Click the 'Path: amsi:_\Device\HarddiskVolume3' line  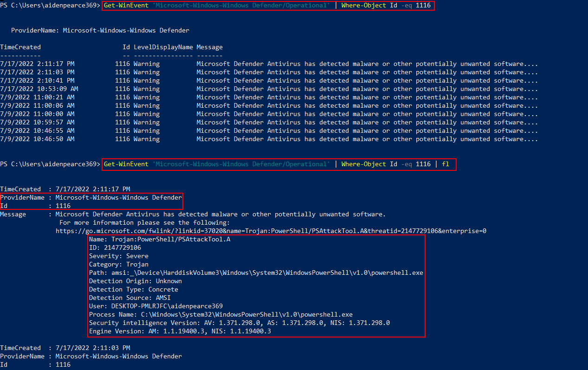pyautogui.click(x=256, y=273)
